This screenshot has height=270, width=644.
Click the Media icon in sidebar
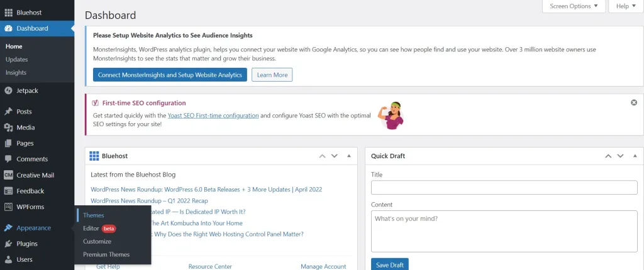click(8, 127)
